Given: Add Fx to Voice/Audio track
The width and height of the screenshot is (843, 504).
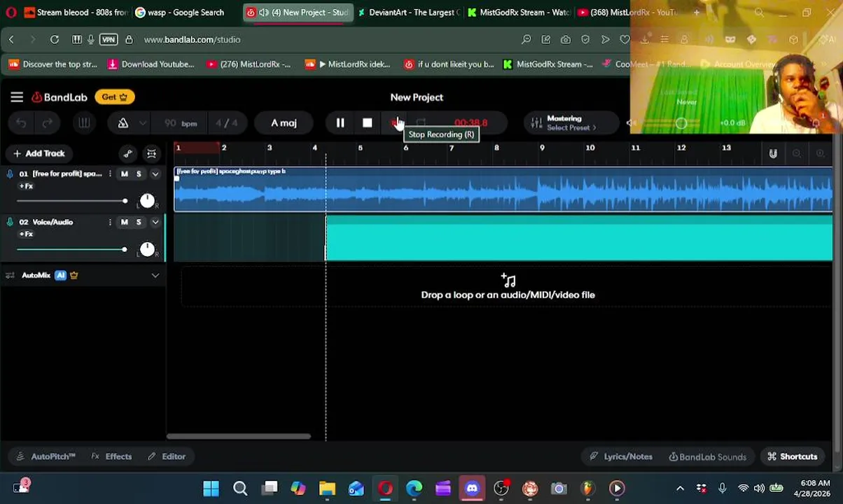Looking at the screenshot, I should tap(26, 234).
